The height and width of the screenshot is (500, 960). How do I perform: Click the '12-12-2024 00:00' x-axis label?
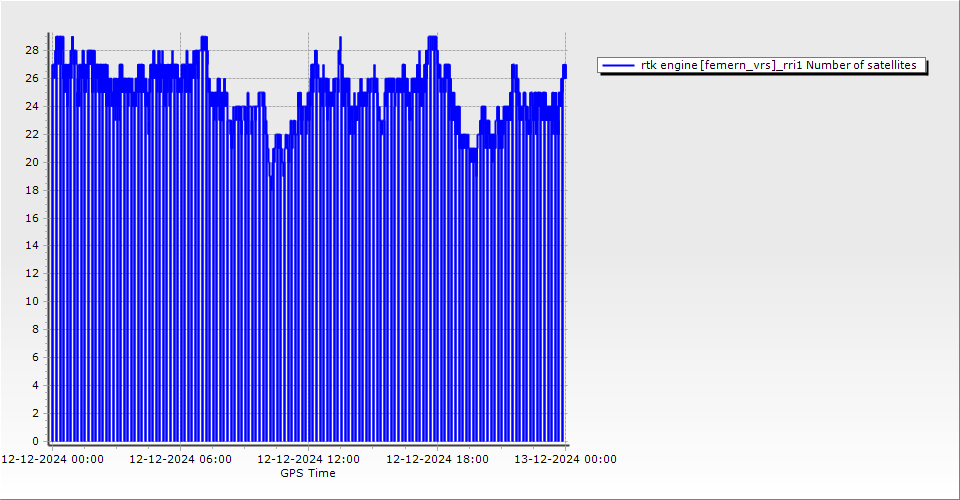tap(52, 459)
